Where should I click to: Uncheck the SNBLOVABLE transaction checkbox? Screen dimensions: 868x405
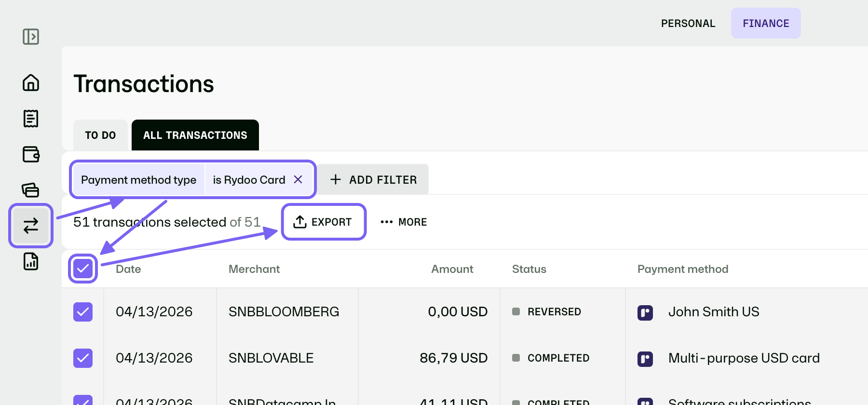83,358
